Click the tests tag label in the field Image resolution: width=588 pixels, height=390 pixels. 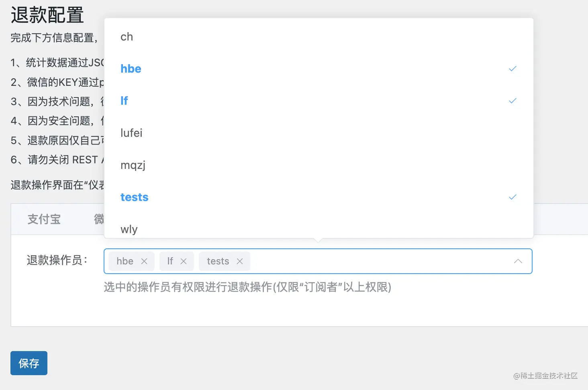(x=218, y=261)
